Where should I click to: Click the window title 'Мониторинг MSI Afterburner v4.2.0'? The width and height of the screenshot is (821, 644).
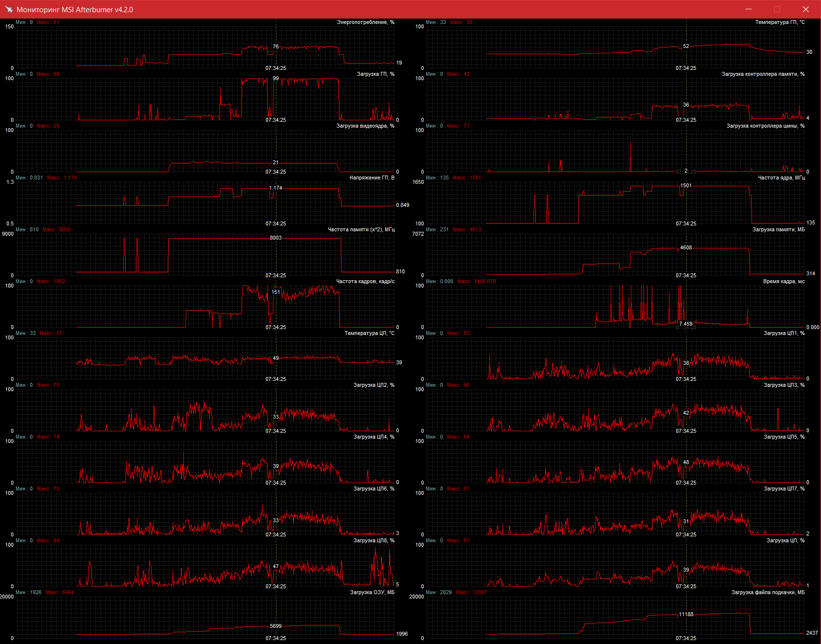pos(75,10)
